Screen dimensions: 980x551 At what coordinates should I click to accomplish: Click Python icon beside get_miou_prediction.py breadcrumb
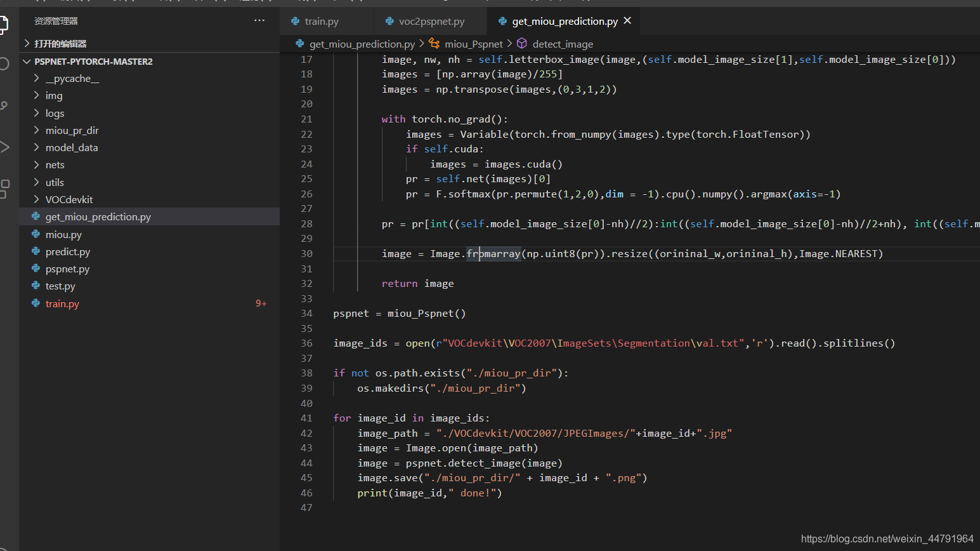click(299, 44)
